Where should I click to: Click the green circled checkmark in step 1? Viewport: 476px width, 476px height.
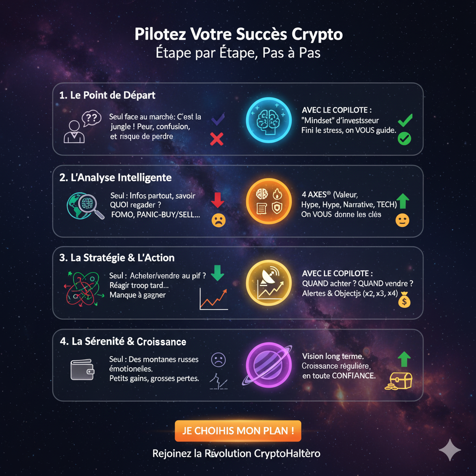pyautogui.click(x=404, y=138)
